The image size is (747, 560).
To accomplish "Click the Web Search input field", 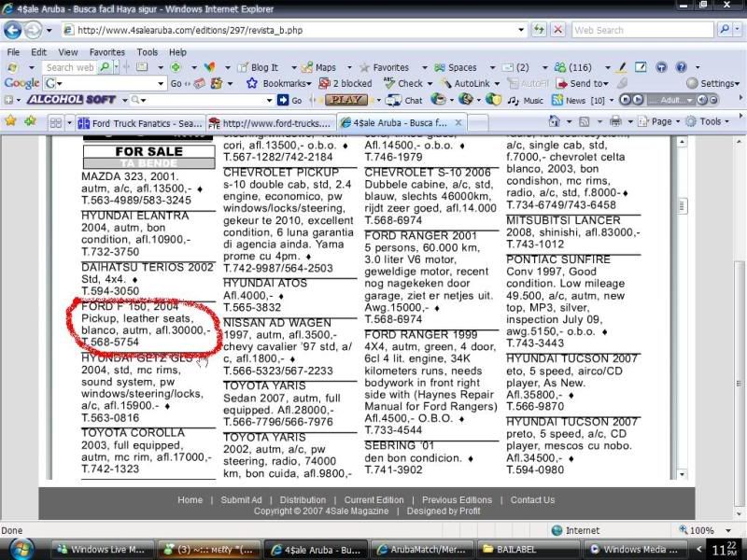I will 641,30.
